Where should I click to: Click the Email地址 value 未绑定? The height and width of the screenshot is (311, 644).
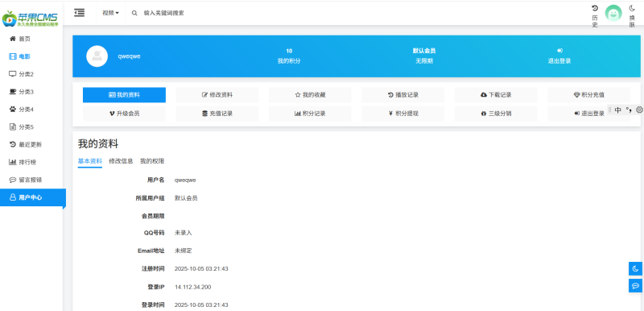click(x=184, y=251)
